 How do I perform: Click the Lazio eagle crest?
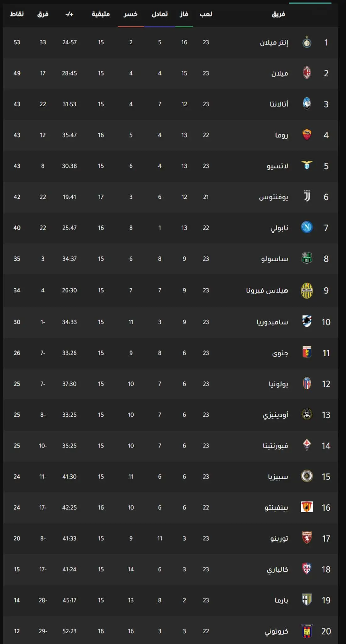point(307,165)
